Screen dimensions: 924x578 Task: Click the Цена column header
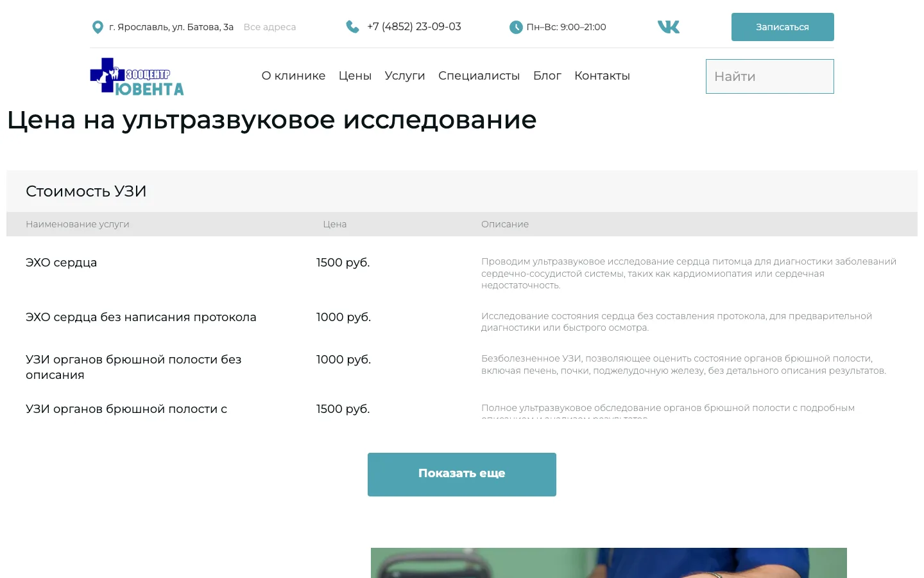[335, 224]
